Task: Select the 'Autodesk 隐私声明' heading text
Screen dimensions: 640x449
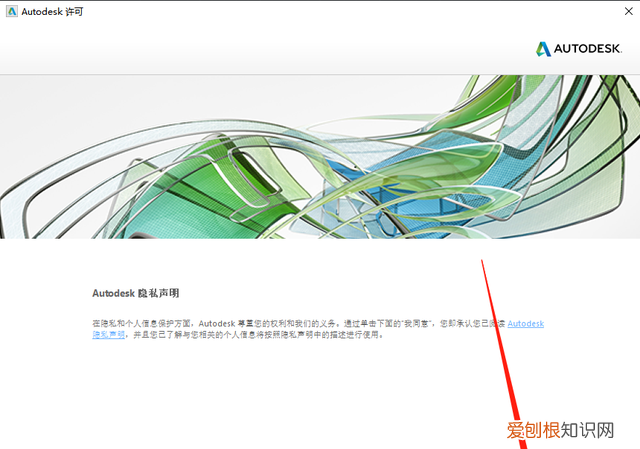Action: (x=136, y=293)
